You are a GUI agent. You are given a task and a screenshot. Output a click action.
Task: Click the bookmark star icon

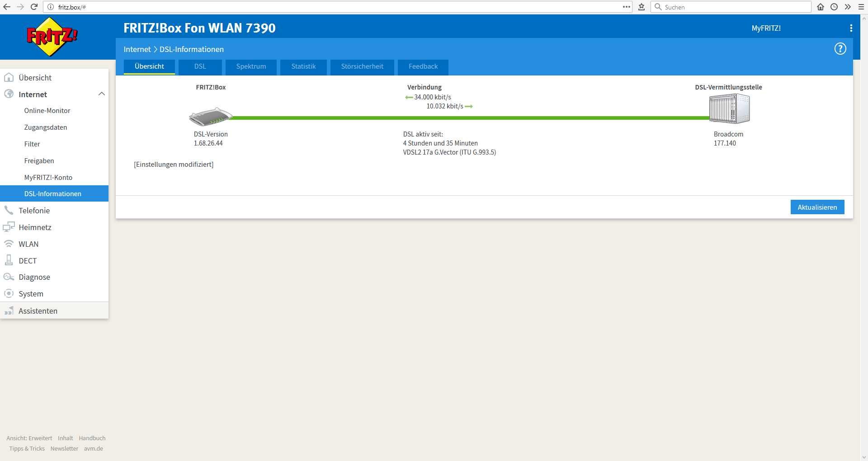point(641,7)
